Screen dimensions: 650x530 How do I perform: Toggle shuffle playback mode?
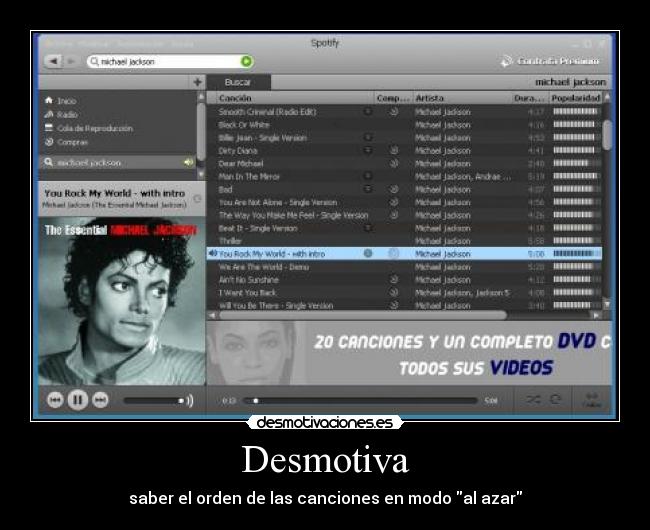(x=533, y=399)
